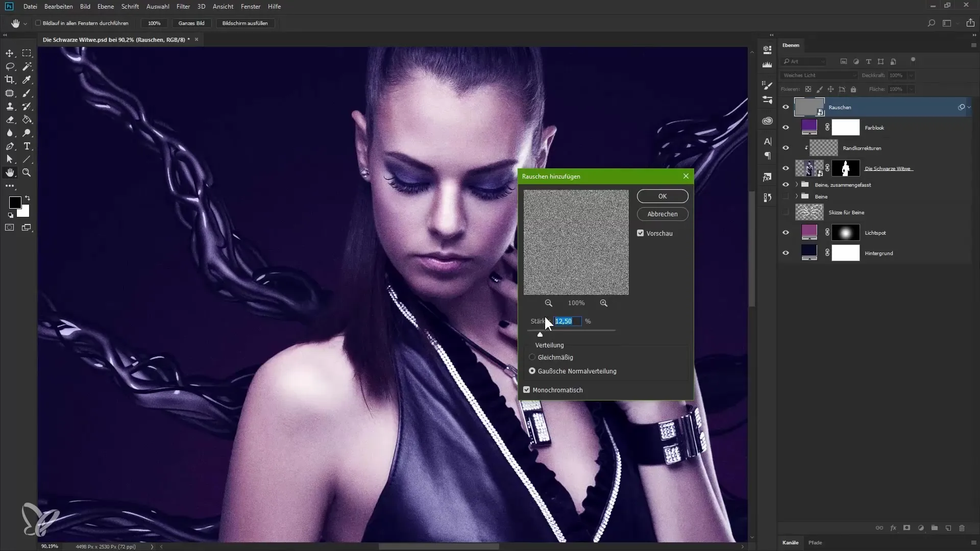Open the layer filter Art dropdown
Image resolution: width=980 pixels, height=551 pixels.
pos(804,61)
